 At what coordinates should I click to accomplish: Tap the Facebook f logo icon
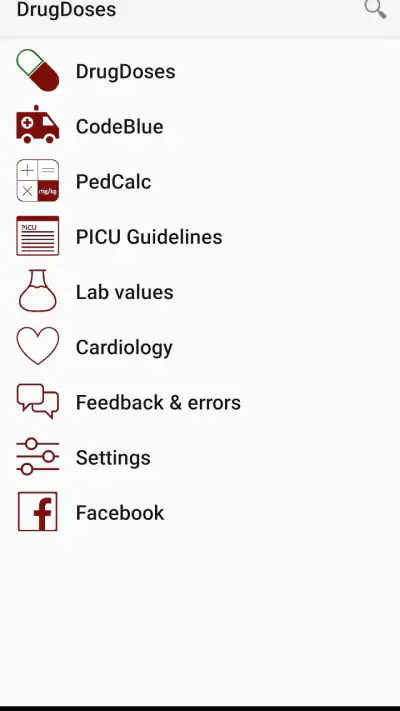coord(38,511)
